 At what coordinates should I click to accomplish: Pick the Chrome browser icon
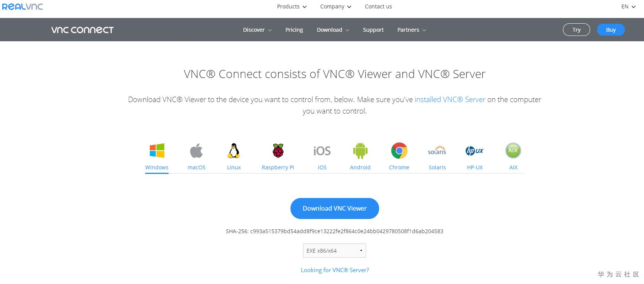[399, 151]
